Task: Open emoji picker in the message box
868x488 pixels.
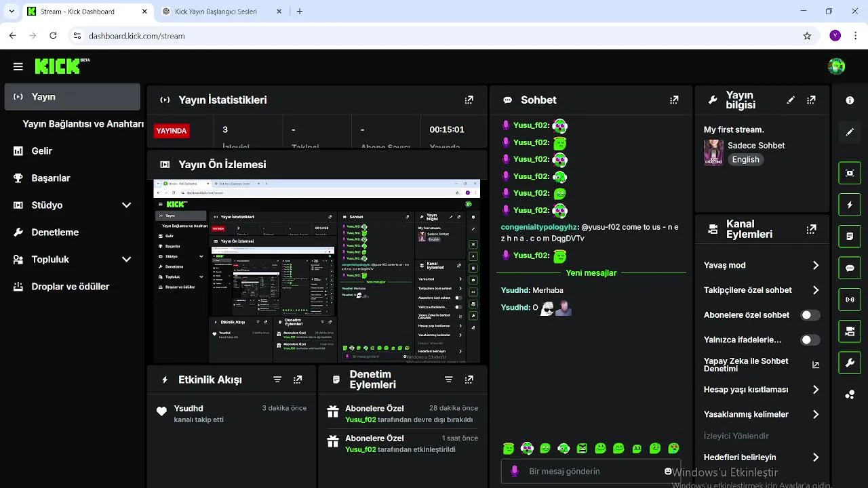Action: click(x=668, y=471)
